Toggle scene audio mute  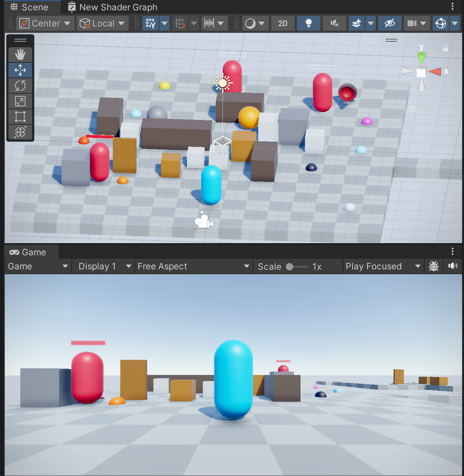coord(335,23)
